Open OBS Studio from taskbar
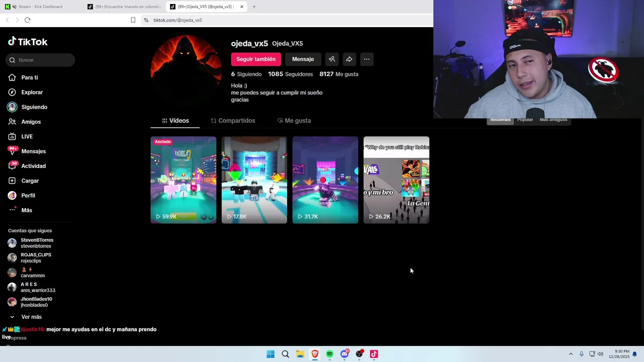 click(x=359, y=354)
